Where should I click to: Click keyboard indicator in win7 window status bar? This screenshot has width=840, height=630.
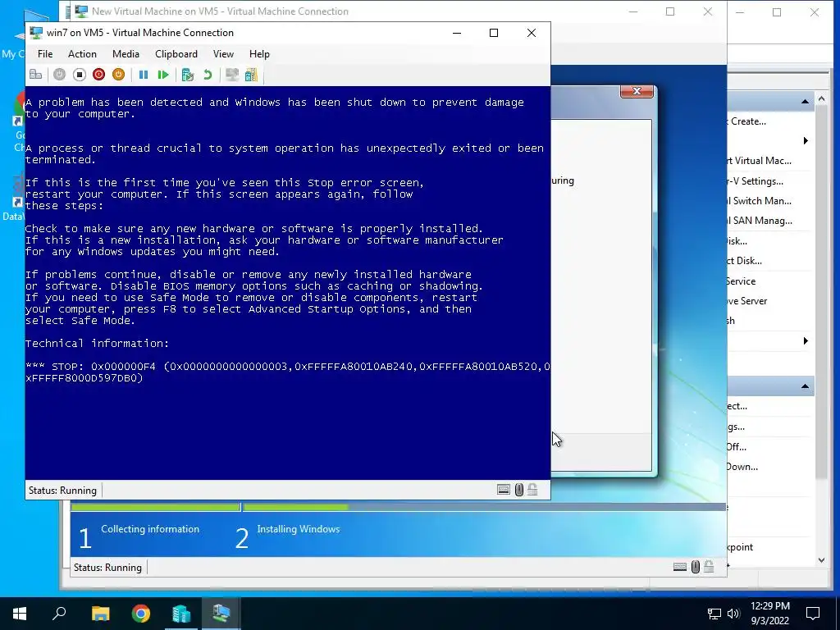pos(504,490)
